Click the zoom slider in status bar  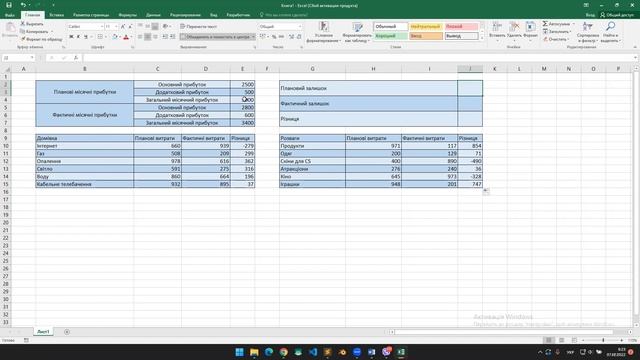click(603, 340)
